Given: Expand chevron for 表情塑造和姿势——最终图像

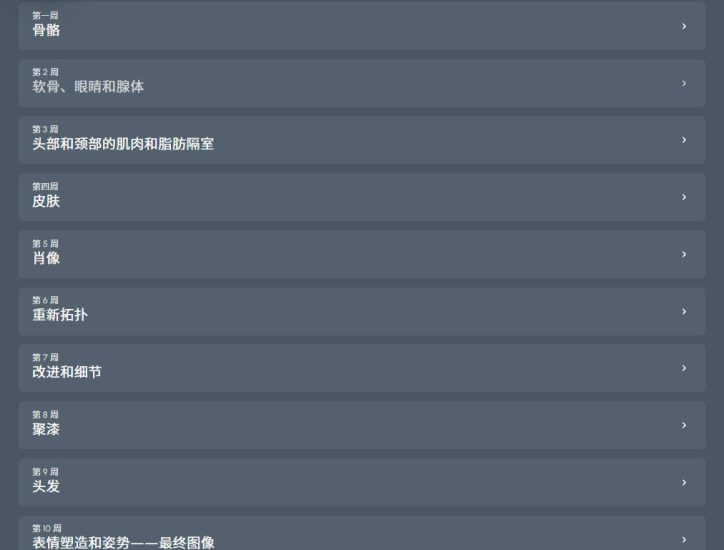Looking at the screenshot, I should click(x=684, y=539).
